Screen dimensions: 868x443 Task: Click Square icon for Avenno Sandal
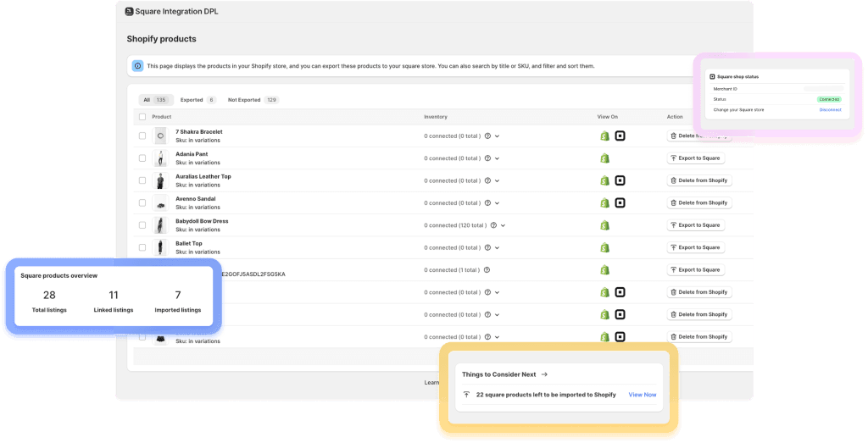(620, 203)
